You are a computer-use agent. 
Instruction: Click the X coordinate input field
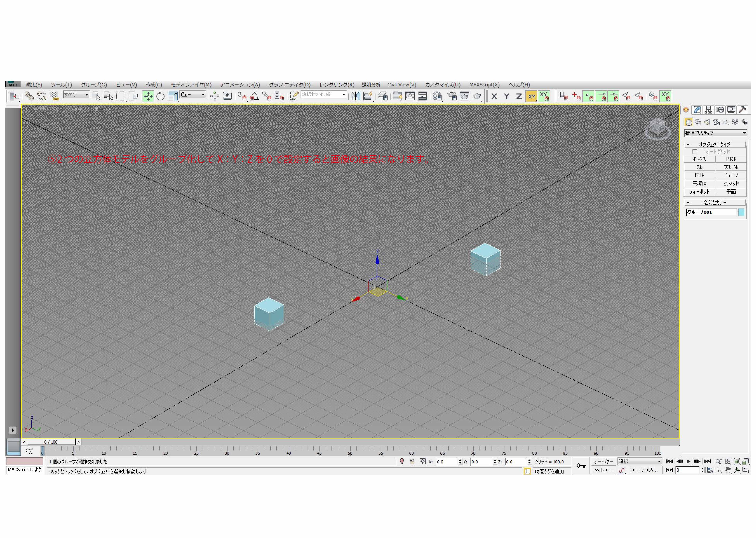(446, 462)
